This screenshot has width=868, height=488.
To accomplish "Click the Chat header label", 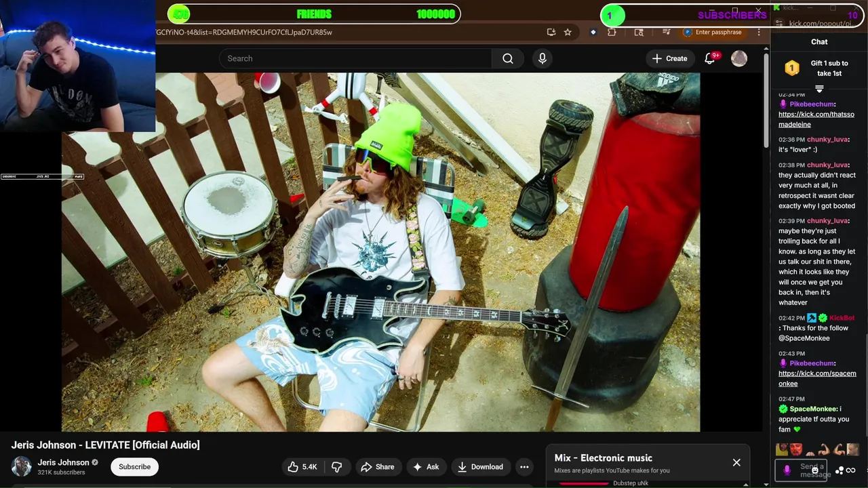I will click(x=819, y=42).
